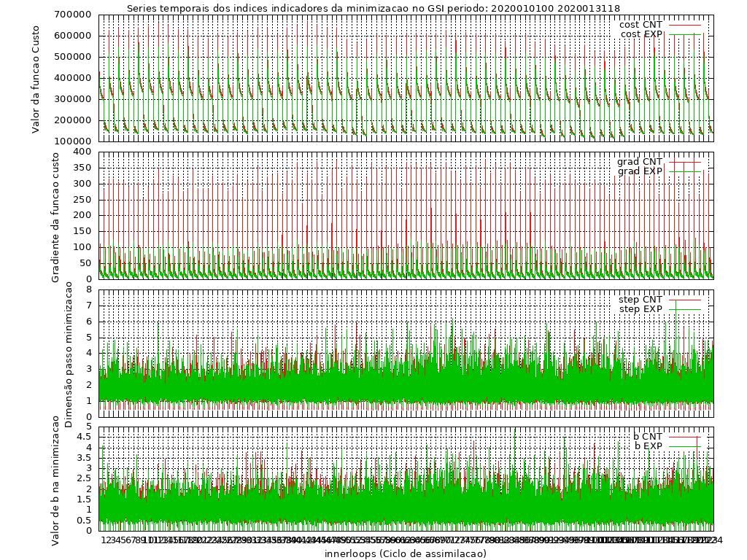Viewport: 747px width, 560px height.
Task: Click the 'step EXP' legend label
Action: pos(640,309)
